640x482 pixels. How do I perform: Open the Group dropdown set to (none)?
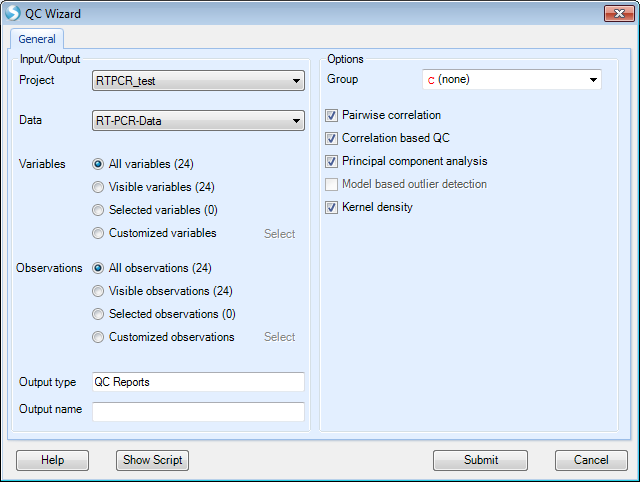[x=512, y=80]
